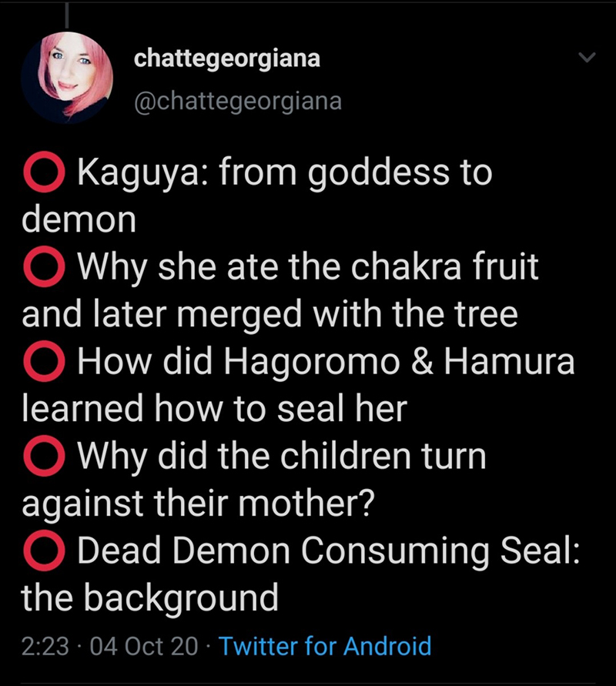Open the Twitter for Android source link
This screenshot has height=686, width=616.
[x=325, y=645]
